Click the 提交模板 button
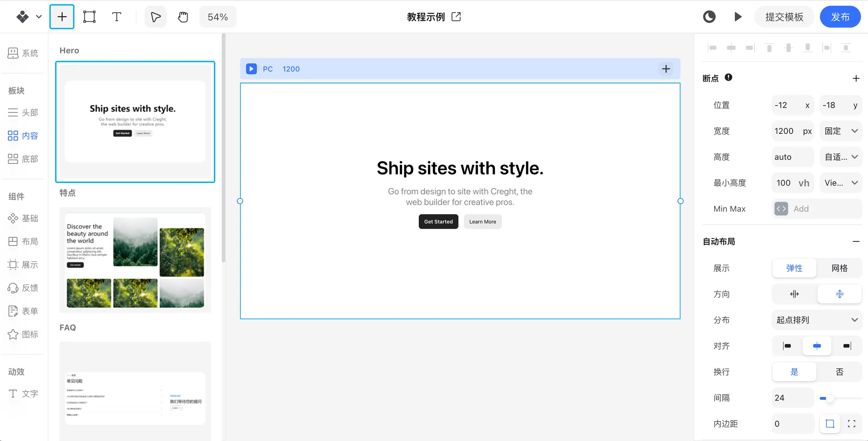Image resolution: width=868 pixels, height=441 pixels. (x=784, y=17)
